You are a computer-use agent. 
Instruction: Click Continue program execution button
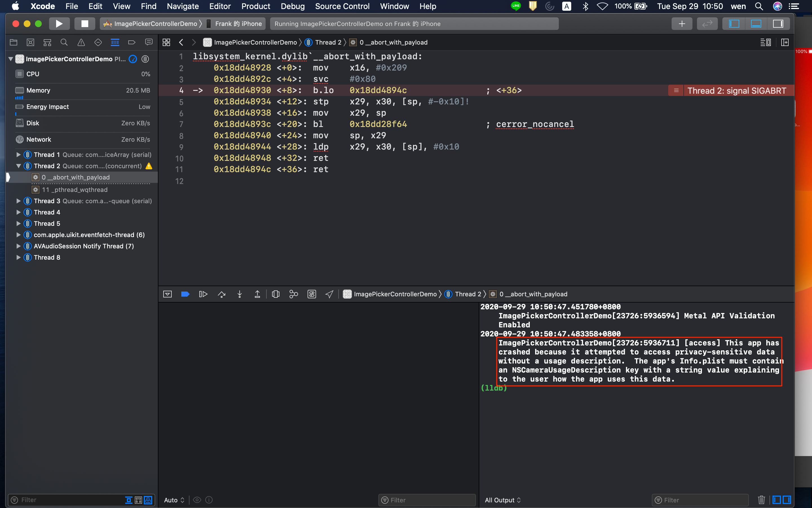[203, 294]
